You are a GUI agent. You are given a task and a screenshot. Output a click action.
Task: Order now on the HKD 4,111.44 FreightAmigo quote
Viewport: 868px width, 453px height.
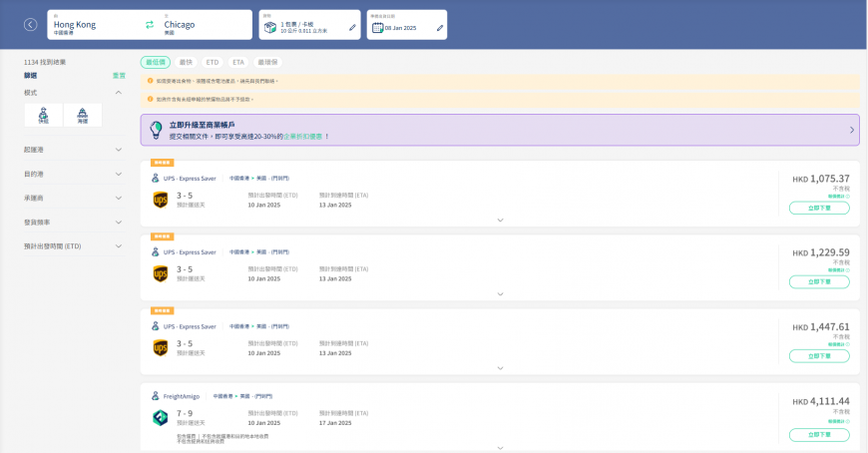(819, 435)
